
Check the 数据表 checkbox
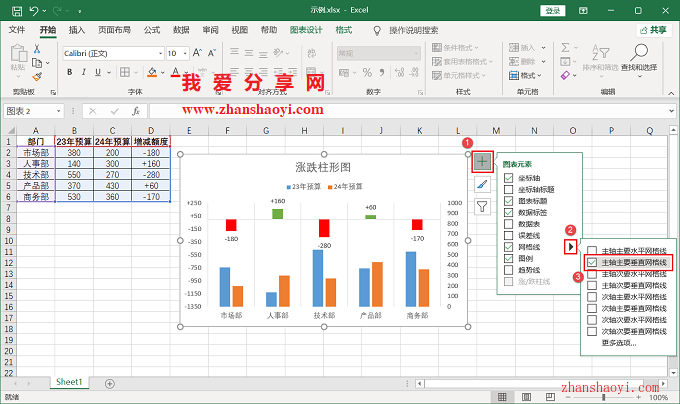coord(509,224)
